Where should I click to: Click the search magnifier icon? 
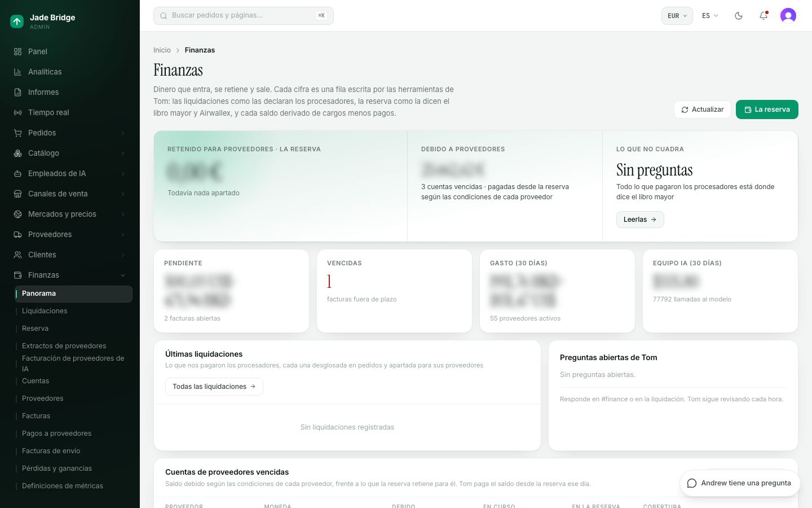click(x=164, y=16)
